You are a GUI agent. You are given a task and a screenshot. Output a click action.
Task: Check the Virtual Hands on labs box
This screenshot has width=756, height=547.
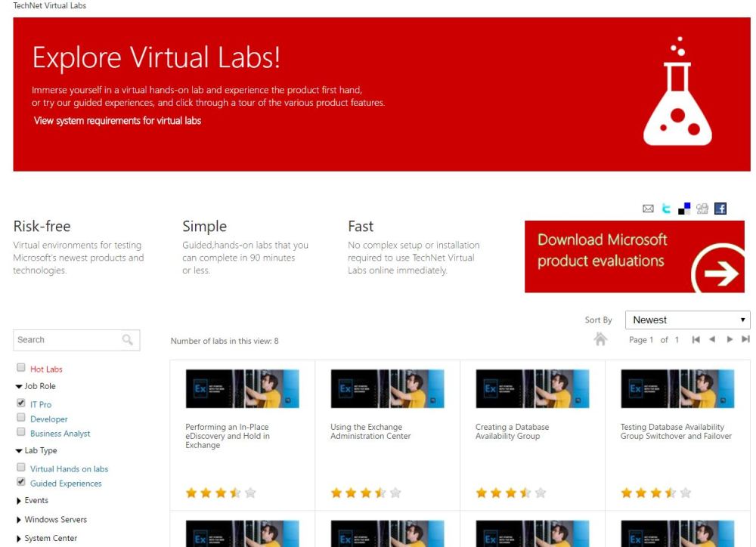[x=21, y=468]
